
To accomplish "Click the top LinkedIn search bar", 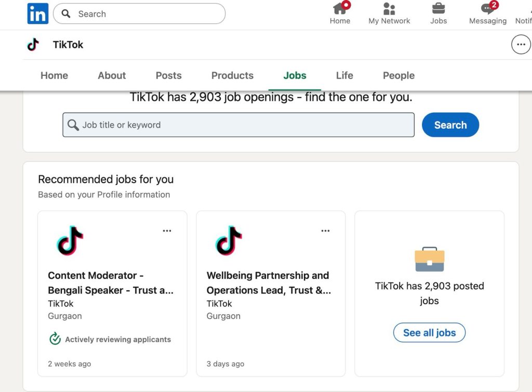I will pos(139,13).
